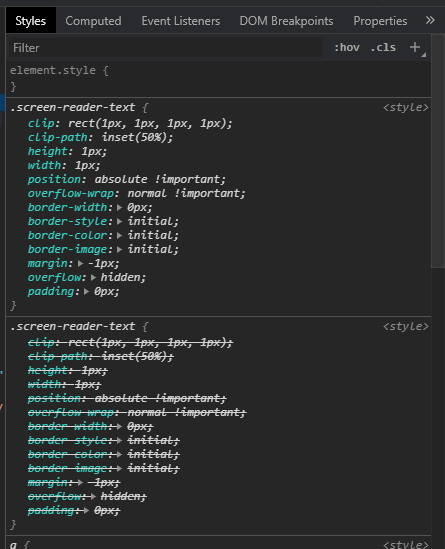Click the Styles pane vertical scrollbar thumb
The width and height of the screenshot is (445, 549).
click(x=438, y=151)
